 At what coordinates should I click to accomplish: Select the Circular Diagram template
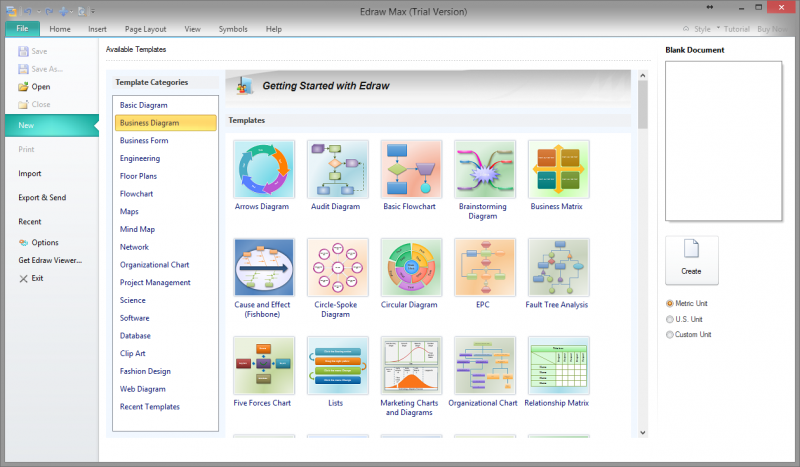[x=411, y=267]
